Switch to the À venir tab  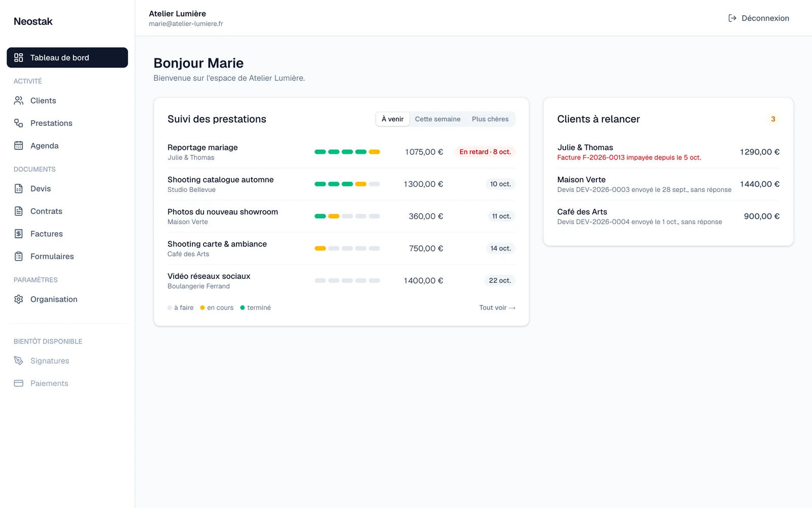pyautogui.click(x=392, y=119)
